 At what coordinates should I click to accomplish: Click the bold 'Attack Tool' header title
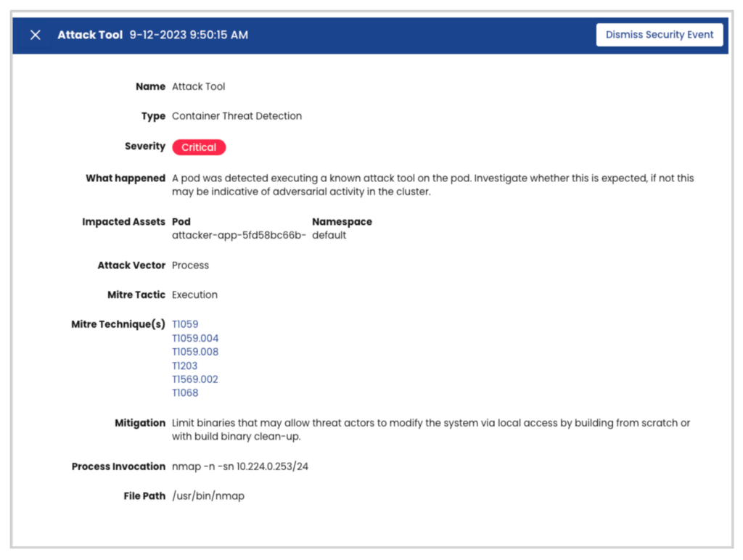point(90,35)
